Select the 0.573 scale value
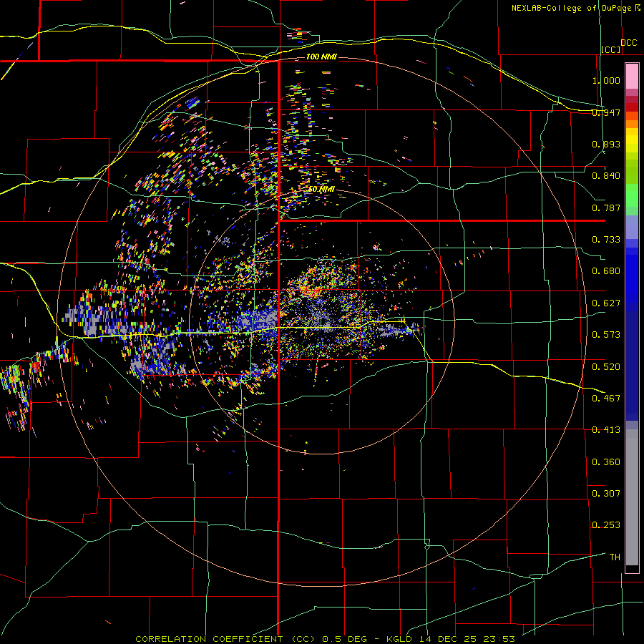This screenshot has width=644, height=644. [606, 335]
